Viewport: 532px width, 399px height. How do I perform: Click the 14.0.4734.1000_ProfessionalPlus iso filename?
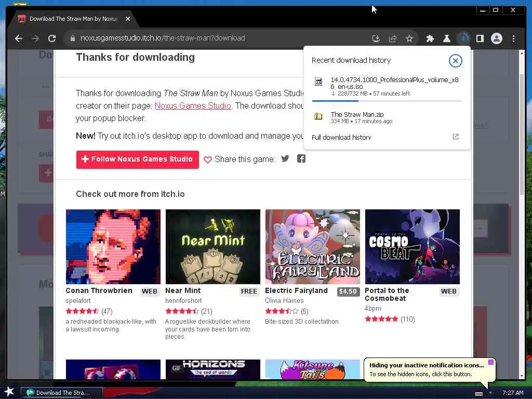click(x=395, y=83)
